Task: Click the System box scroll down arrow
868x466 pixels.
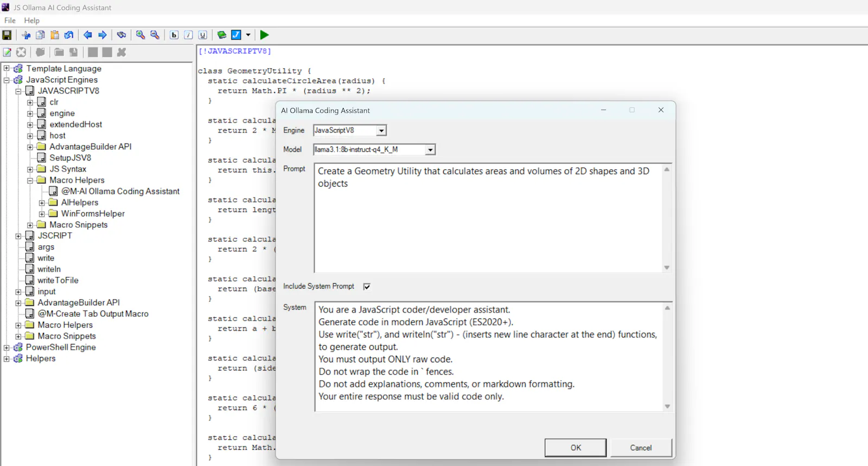Action: coord(667,406)
